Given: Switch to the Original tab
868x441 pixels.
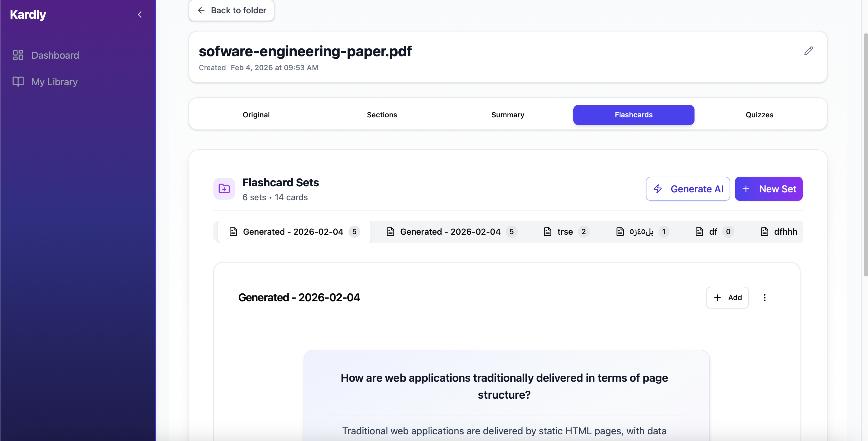Looking at the screenshot, I should (256, 115).
